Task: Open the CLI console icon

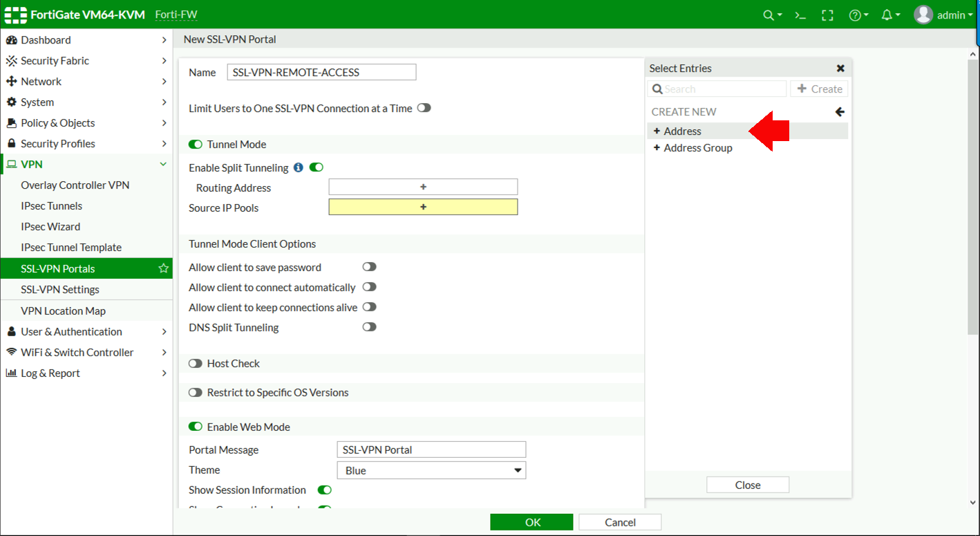Action: pos(800,15)
